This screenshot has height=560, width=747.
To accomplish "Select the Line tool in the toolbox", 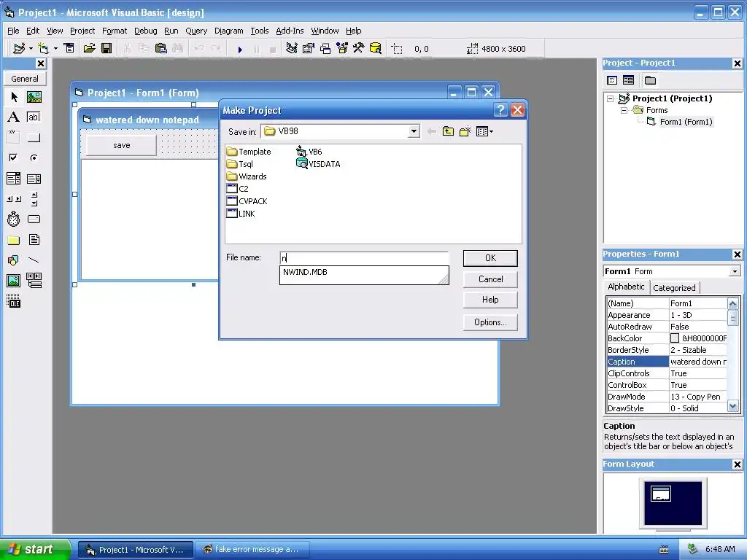I will (x=34, y=260).
